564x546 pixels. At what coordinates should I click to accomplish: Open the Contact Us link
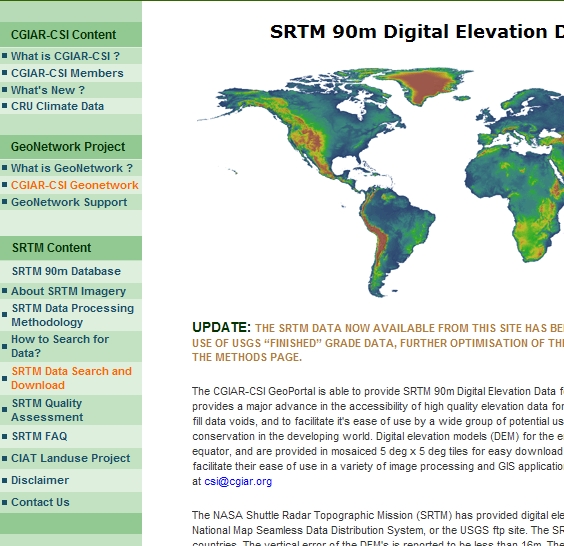coord(40,502)
